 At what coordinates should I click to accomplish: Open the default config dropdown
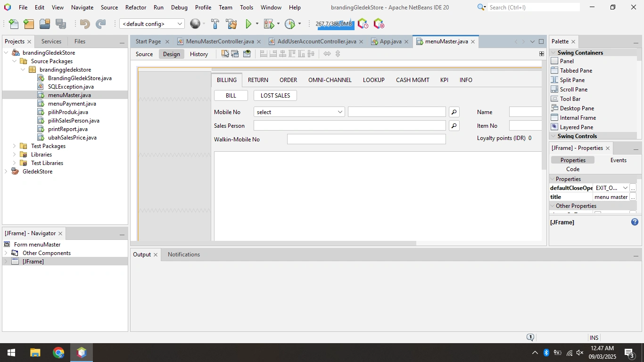(152, 24)
